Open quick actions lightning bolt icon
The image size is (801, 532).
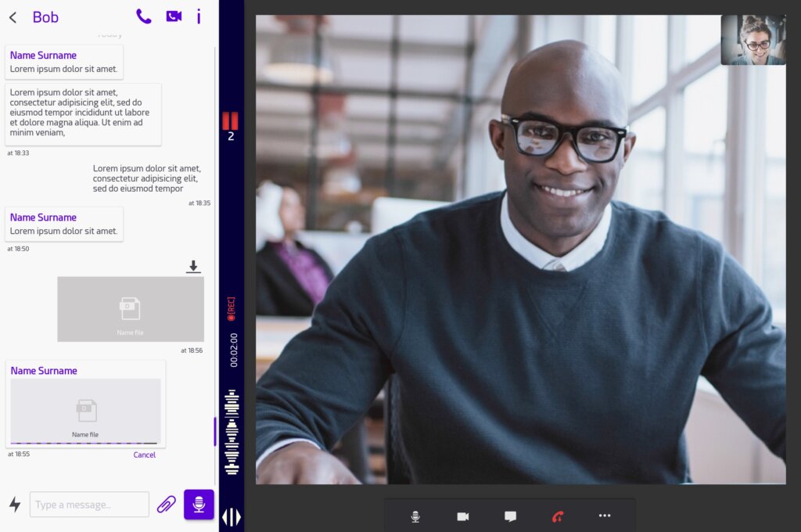tap(14, 505)
